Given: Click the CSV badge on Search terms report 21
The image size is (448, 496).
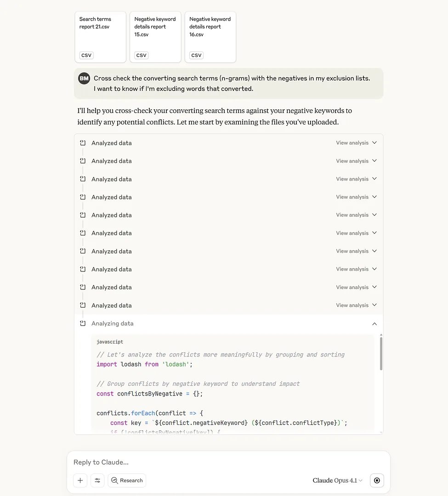Looking at the screenshot, I should 86,55.
